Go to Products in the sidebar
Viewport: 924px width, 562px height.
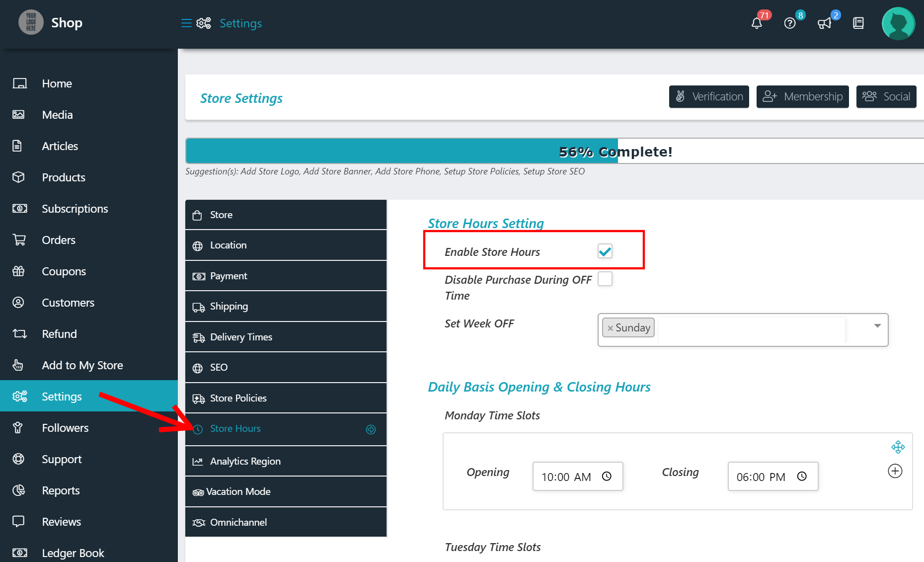tap(64, 177)
